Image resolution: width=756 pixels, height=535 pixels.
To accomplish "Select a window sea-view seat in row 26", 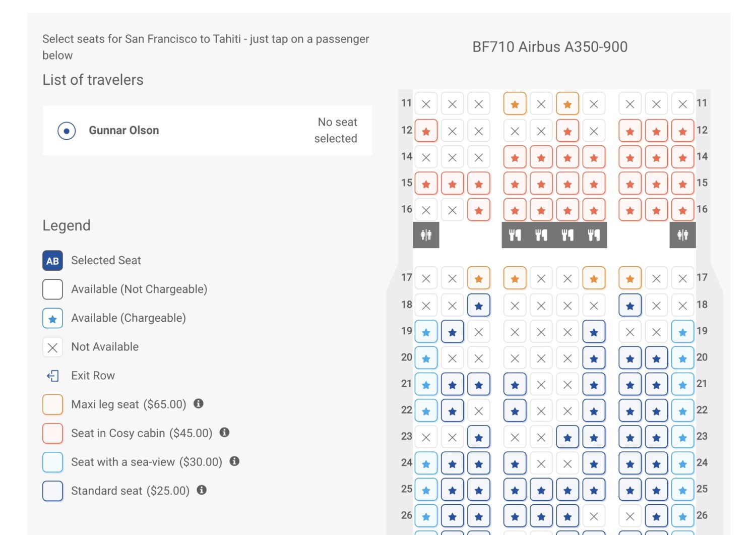I will [x=426, y=515].
